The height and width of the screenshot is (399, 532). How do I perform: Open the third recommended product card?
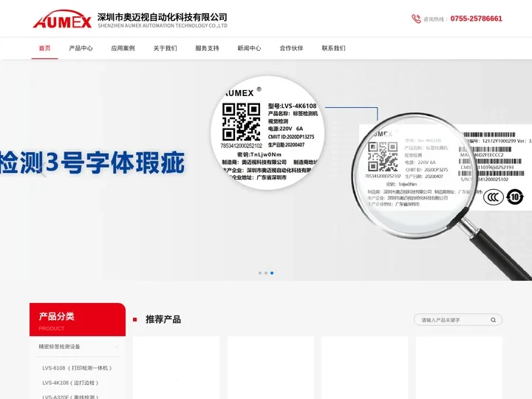click(x=365, y=368)
